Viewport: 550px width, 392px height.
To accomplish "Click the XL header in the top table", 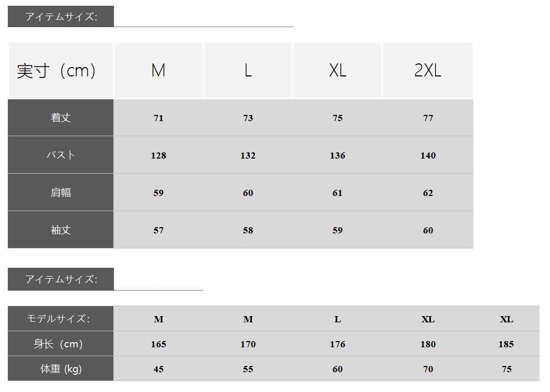I will (x=338, y=71).
